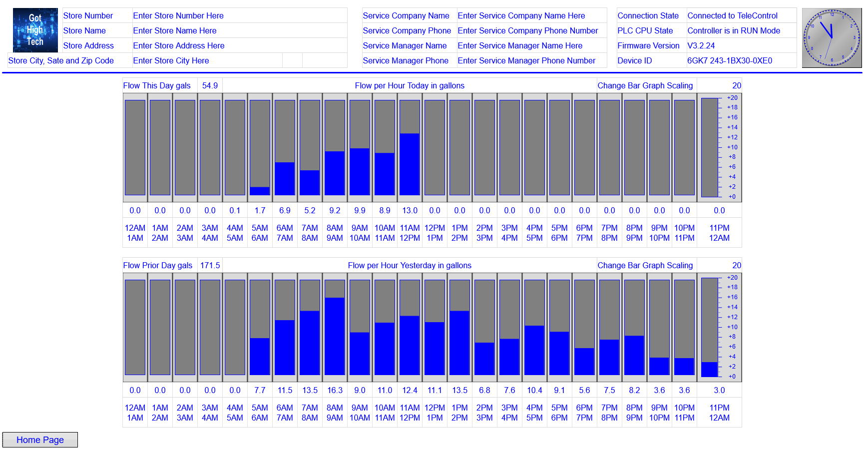Screen dimensions: 868x451
Task: Click Flow per Hour Yesterday in gallons title
Action: click(x=410, y=265)
